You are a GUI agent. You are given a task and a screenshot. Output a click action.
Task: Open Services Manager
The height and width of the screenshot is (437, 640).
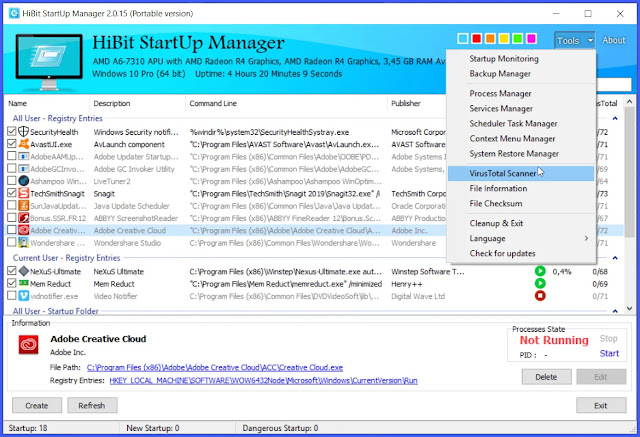521,109
